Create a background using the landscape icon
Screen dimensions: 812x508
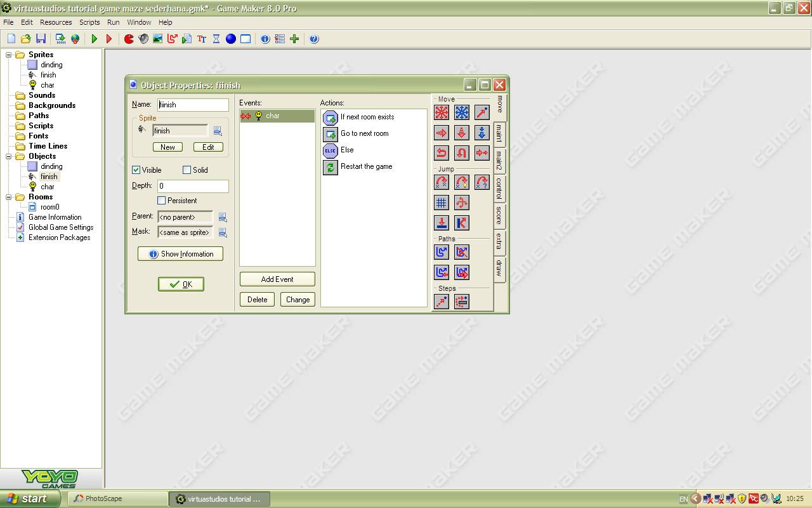158,39
